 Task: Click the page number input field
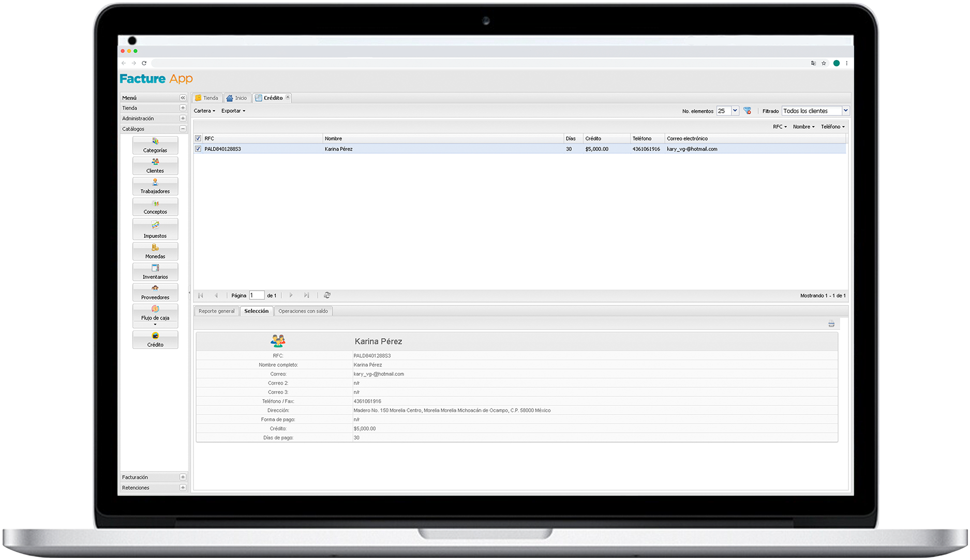257,295
